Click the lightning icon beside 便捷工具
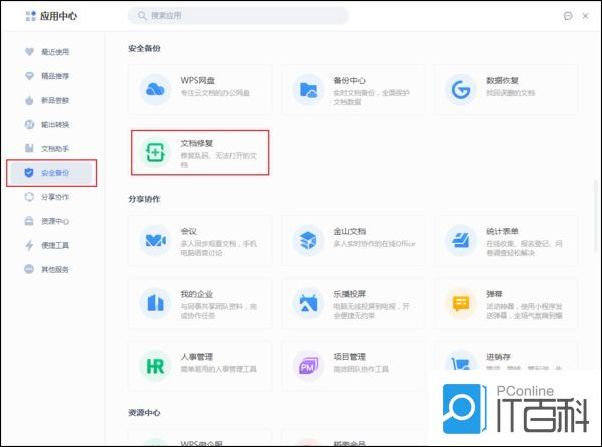Image resolution: width=602 pixels, height=447 pixels. [x=29, y=245]
